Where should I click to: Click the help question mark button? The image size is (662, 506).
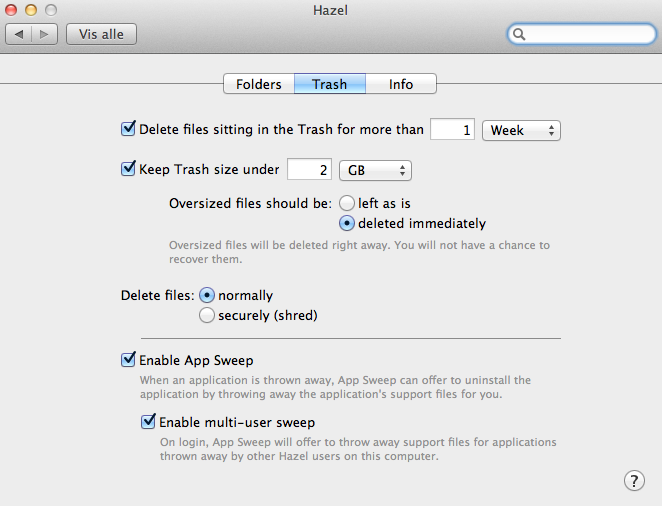point(634,481)
